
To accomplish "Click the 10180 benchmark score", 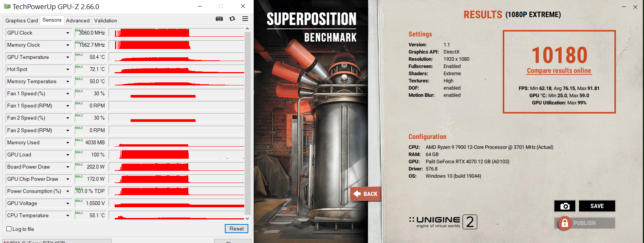I will [559, 55].
